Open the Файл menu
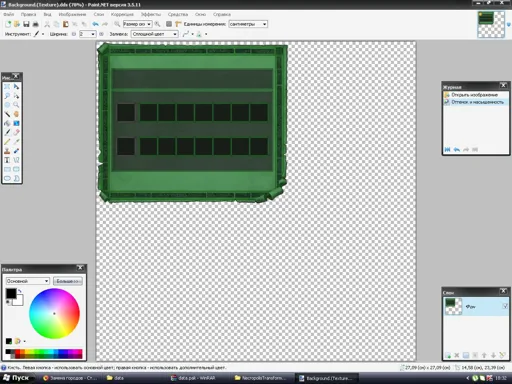The image size is (512, 384). coord(9,14)
